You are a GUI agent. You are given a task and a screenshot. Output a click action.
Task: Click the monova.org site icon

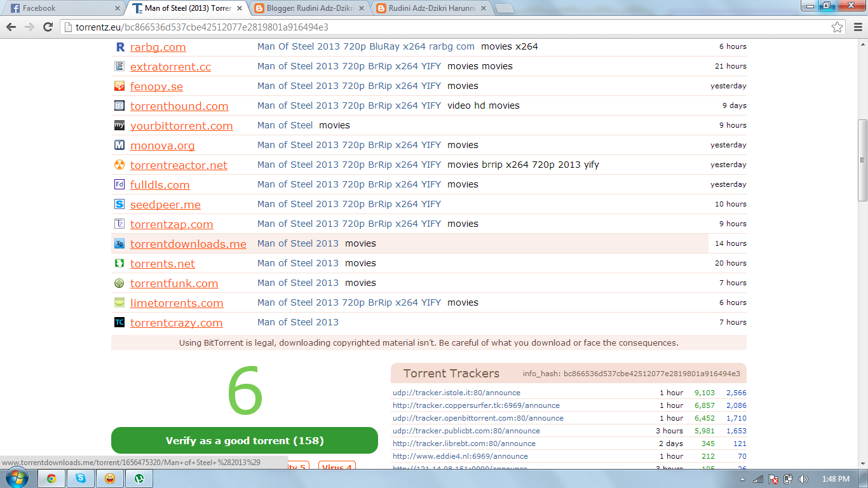click(x=119, y=145)
